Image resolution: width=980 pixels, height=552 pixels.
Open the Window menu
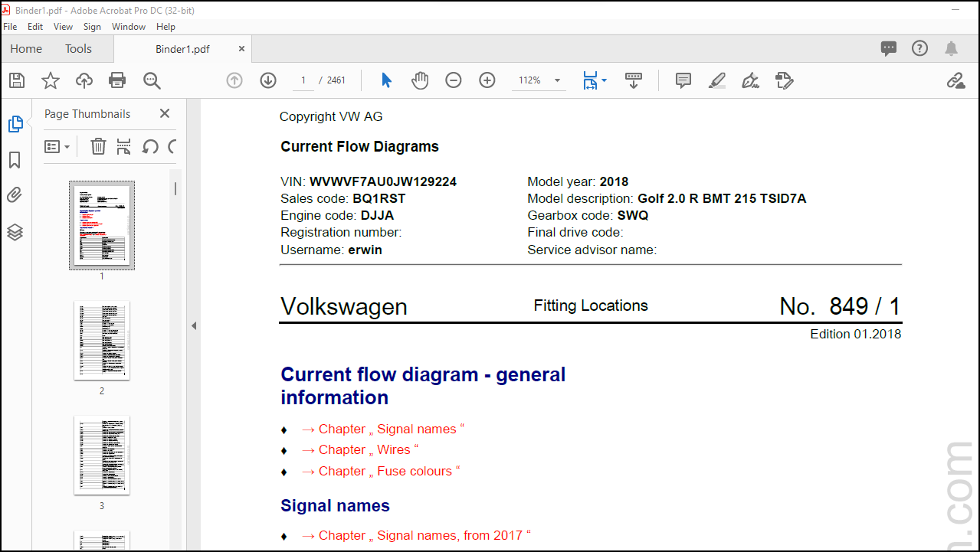tap(129, 26)
